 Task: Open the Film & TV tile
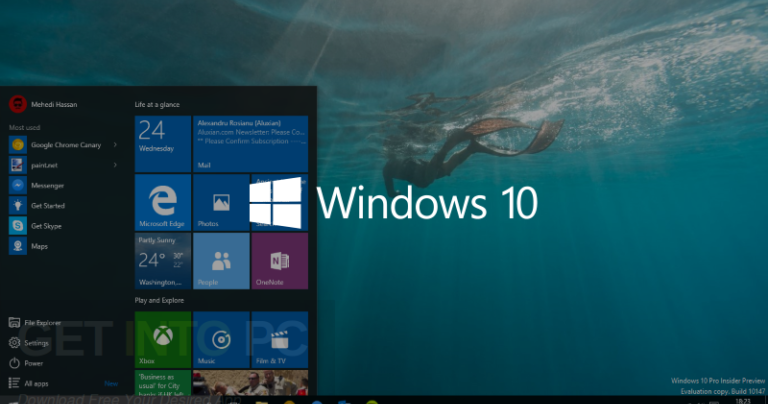280,339
